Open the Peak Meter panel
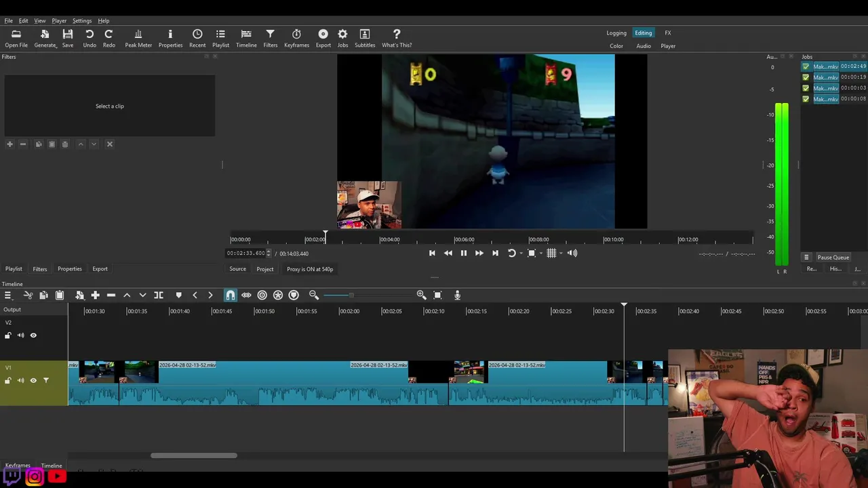This screenshot has width=868, height=488. 138,39
